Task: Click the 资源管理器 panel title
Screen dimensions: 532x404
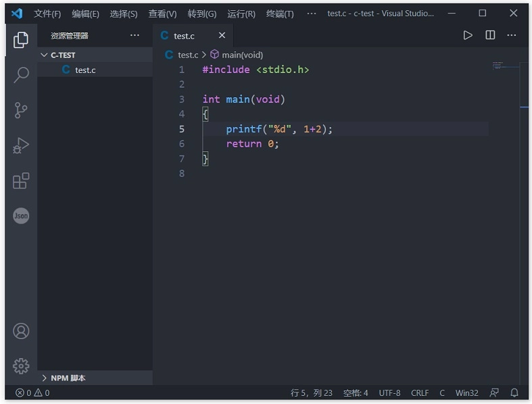Action: pyautogui.click(x=70, y=36)
